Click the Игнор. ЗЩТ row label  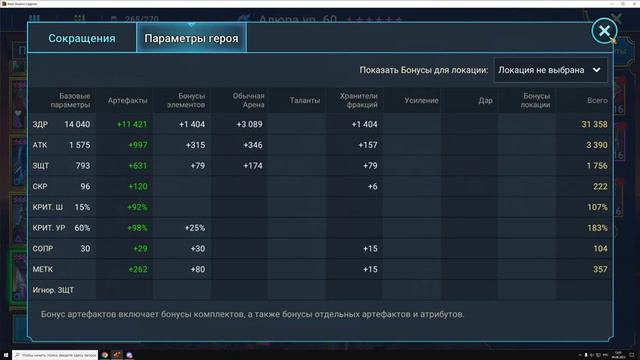(x=53, y=290)
